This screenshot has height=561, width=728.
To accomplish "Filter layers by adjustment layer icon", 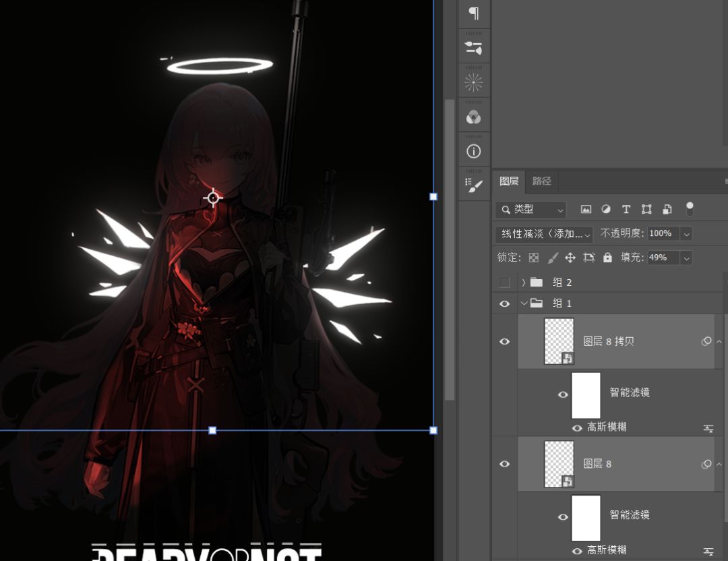I will pyautogui.click(x=606, y=210).
